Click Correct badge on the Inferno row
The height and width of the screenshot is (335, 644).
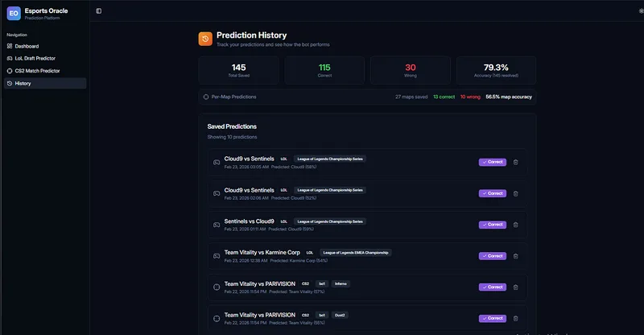pyautogui.click(x=493, y=287)
